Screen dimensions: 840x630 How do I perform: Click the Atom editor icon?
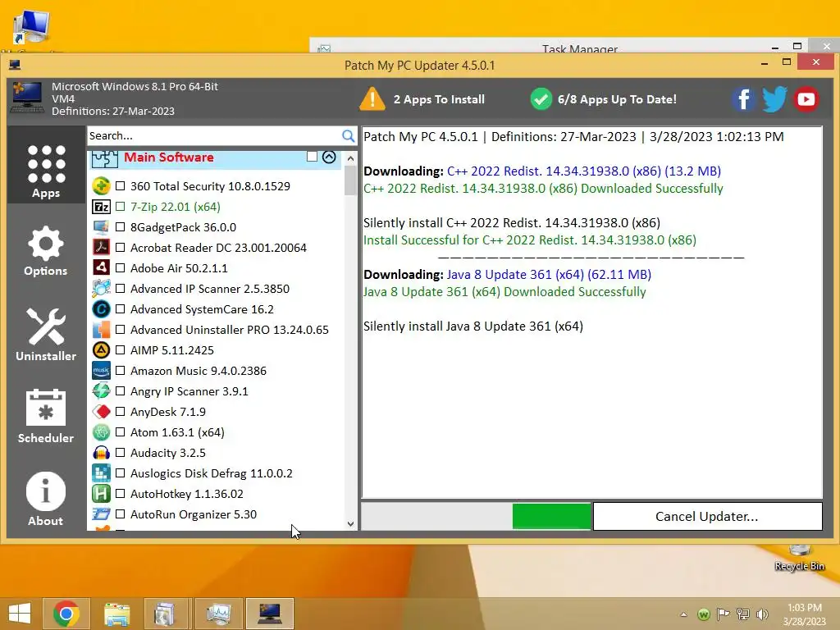click(x=101, y=431)
